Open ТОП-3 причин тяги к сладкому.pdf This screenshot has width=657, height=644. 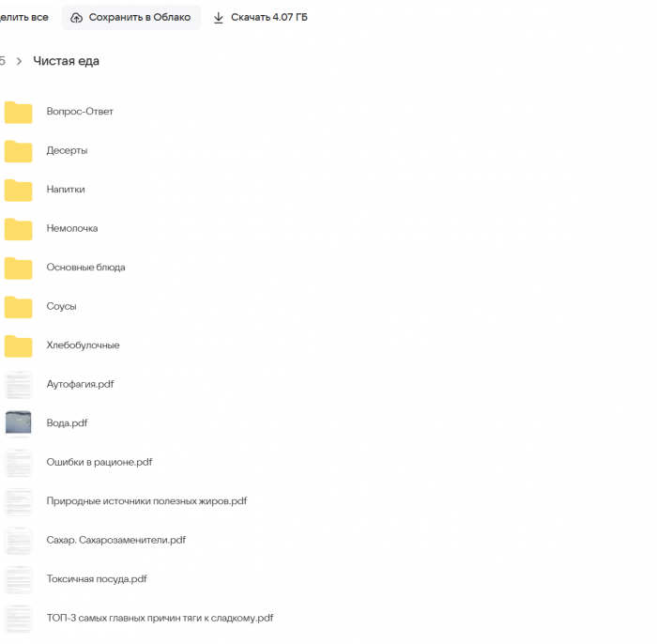[160, 618]
